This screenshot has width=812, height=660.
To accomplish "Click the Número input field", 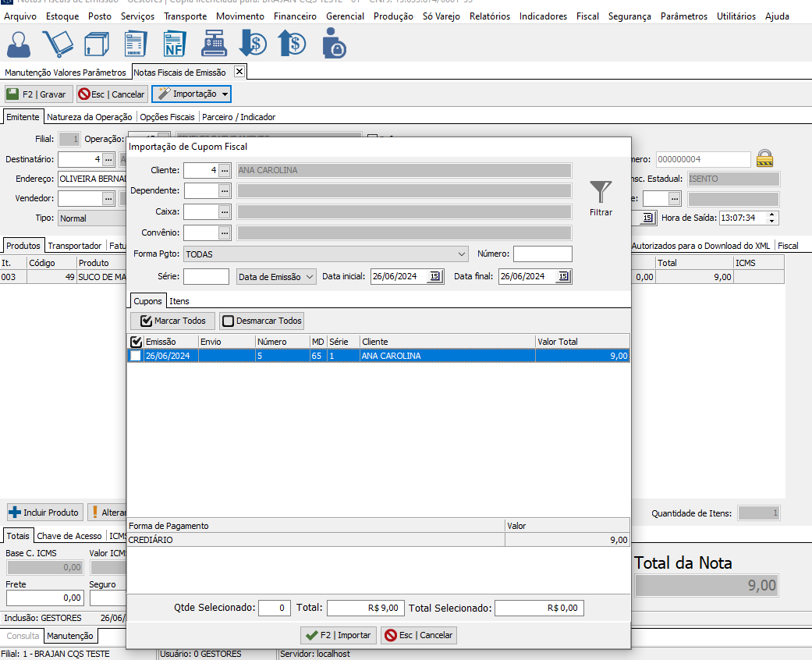I will tap(542, 254).
